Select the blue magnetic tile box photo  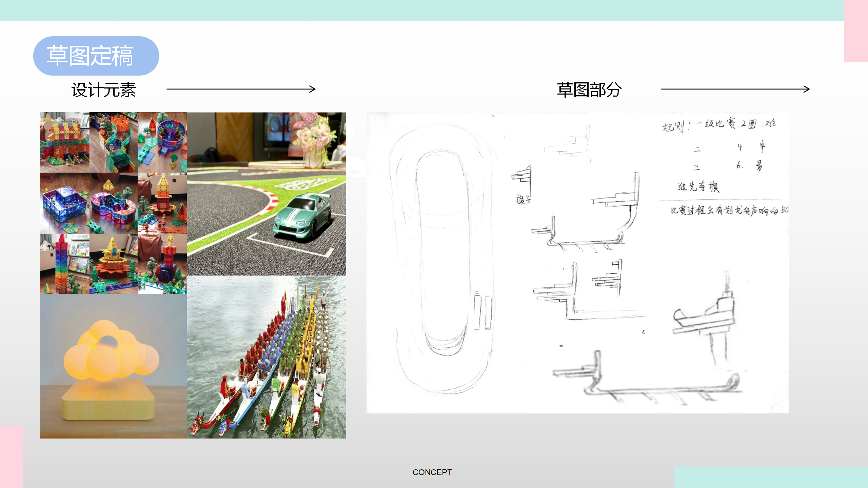[x=64, y=203]
